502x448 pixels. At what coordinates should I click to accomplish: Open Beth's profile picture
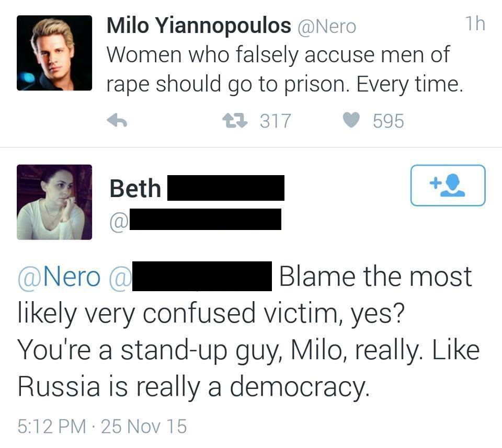coord(54,202)
